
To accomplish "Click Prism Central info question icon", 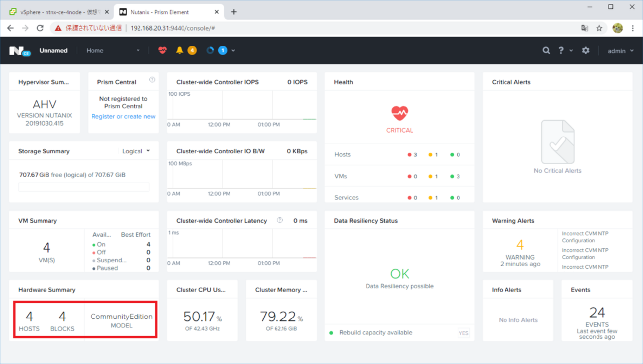I will pyautogui.click(x=152, y=80).
